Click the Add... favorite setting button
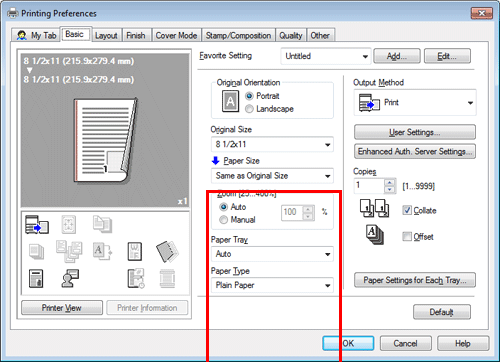Viewport: 500px width, 362px height. tap(397, 56)
